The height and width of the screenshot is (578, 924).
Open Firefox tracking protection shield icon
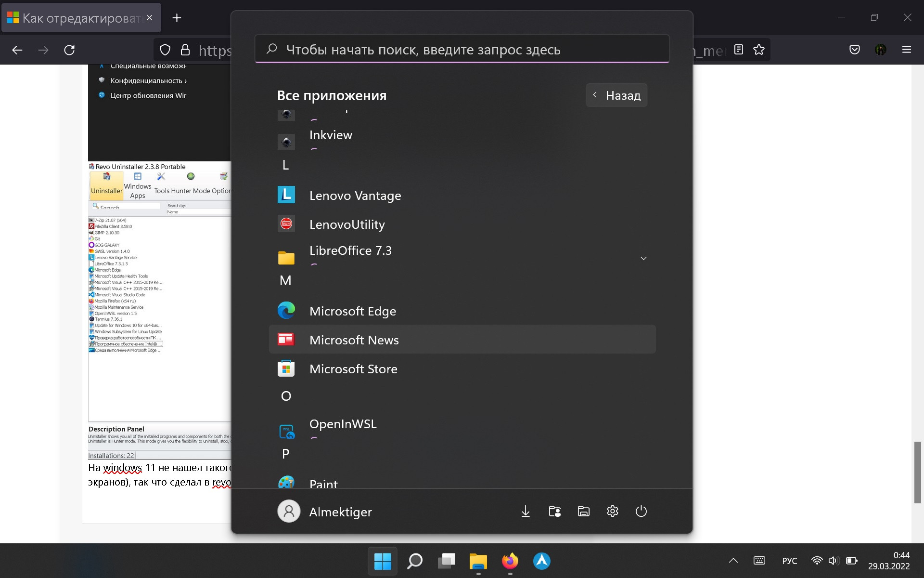pyautogui.click(x=165, y=50)
